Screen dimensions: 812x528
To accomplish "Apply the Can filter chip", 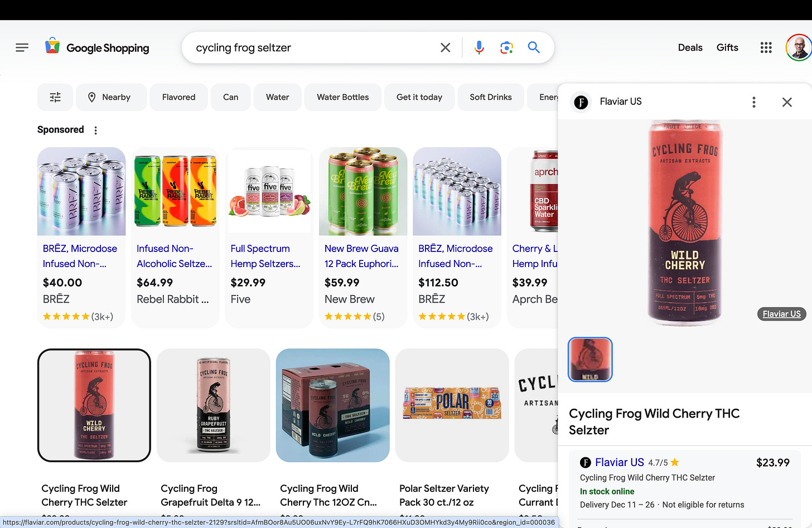I will pyautogui.click(x=230, y=97).
